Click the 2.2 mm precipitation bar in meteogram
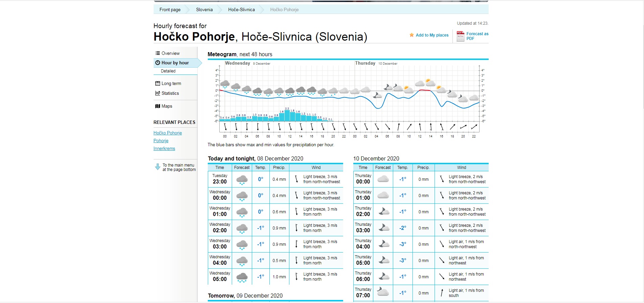This screenshot has height=303, width=644. (x=287, y=115)
